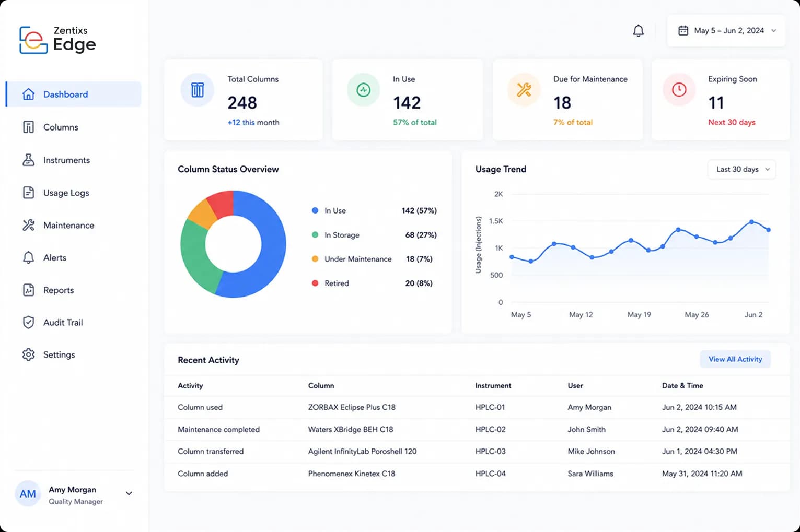
Task: Click the Dashboard home icon
Action: point(29,94)
